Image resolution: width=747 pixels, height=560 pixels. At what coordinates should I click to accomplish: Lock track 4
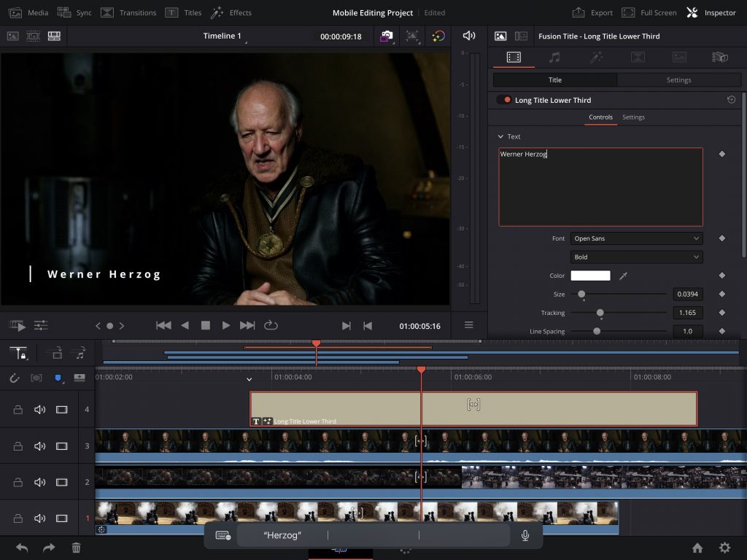click(x=18, y=410)
